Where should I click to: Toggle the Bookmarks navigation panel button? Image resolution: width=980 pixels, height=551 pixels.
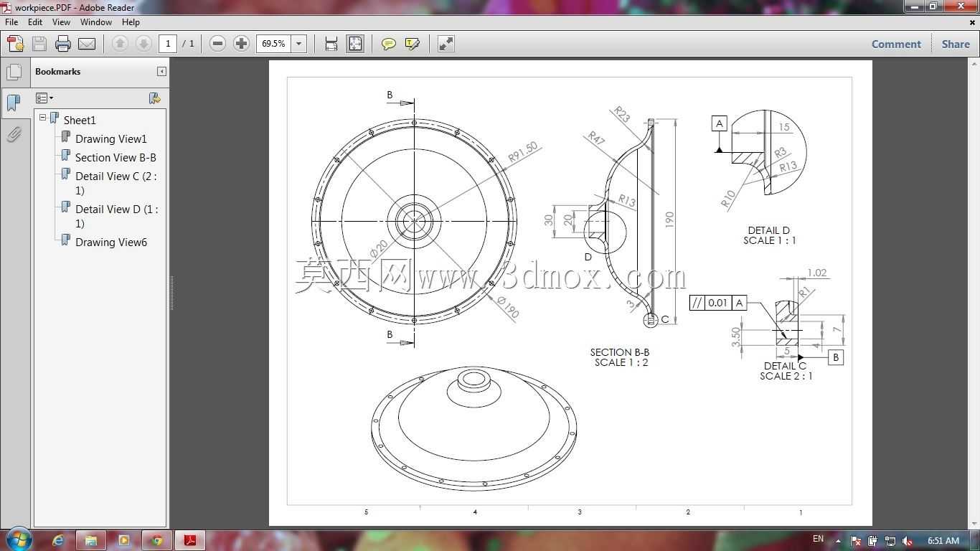(x=14, y=103)
